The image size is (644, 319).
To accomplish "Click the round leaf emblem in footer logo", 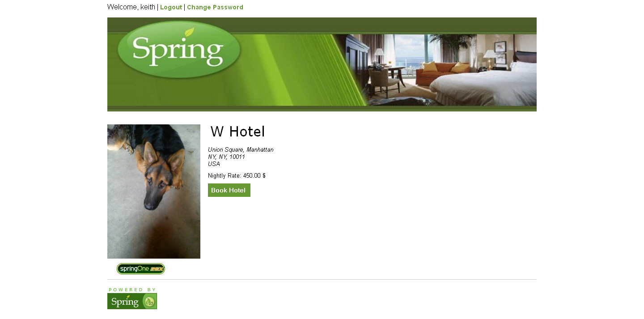I will pyautogui.click(x=149, y=302).
